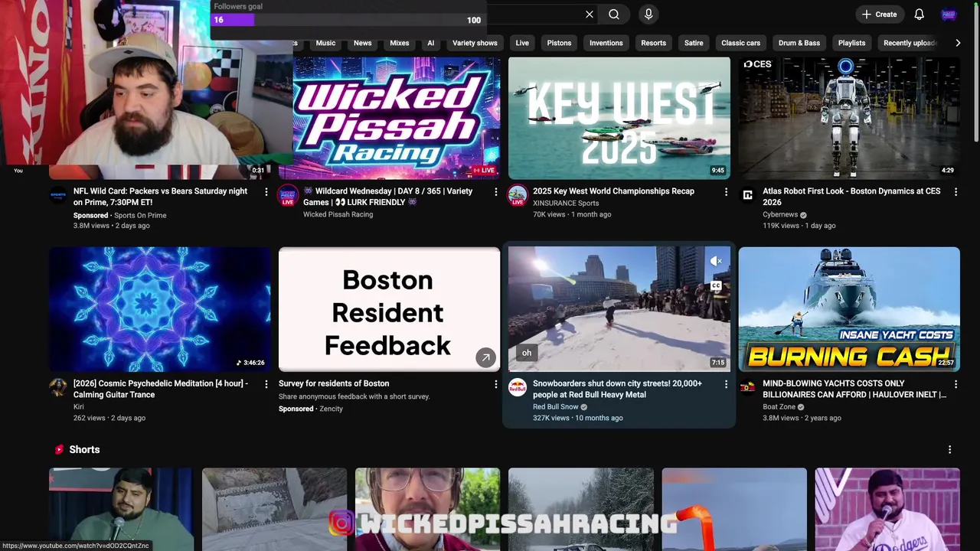The image size is (980, 551).
Task: Open the Short with the orange tube
Action: click(734, 510)
